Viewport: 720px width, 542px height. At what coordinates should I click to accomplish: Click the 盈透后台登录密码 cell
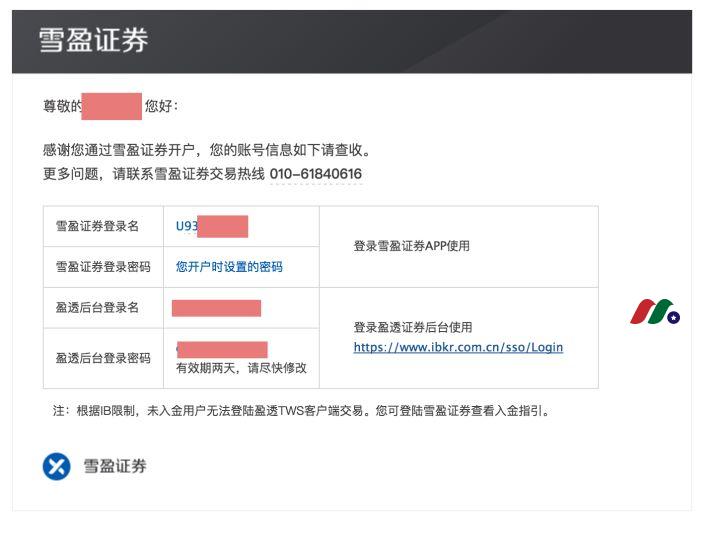tap(103, 358)
